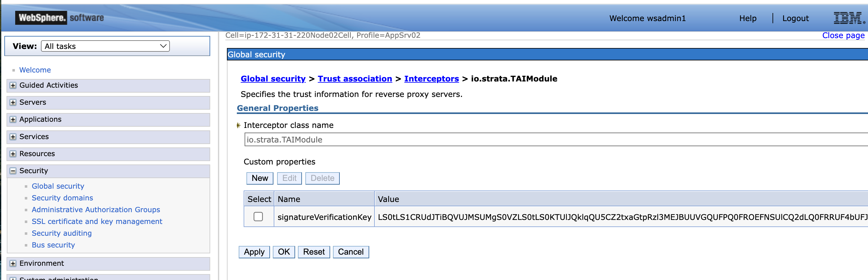Click Welcome wsadmin1 text
Image resolution: width=868 pixels, height=280 pixels.
(647, 19)
